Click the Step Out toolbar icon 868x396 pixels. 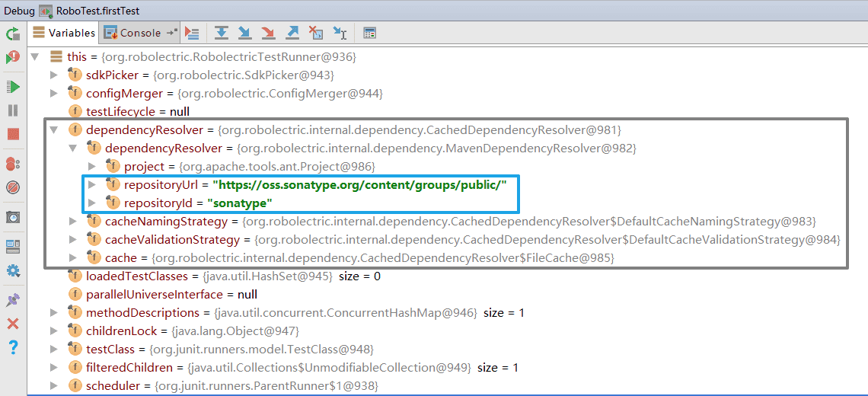coord(292,34)
